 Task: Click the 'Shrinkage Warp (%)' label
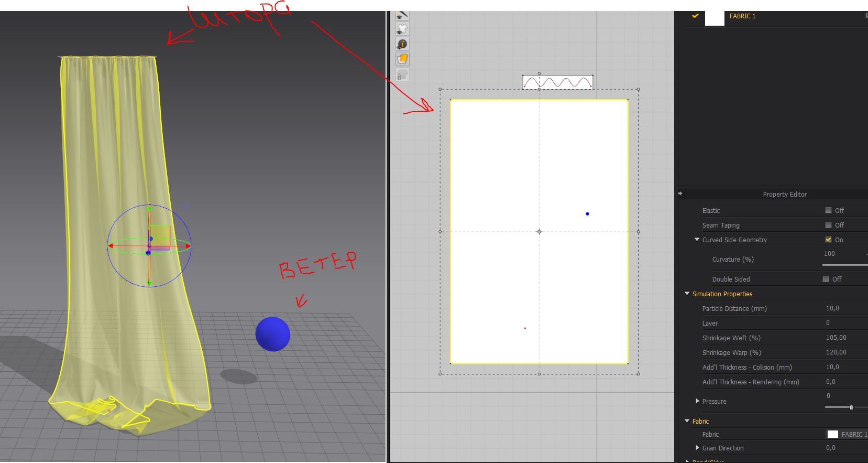click(x=732, y=353)
